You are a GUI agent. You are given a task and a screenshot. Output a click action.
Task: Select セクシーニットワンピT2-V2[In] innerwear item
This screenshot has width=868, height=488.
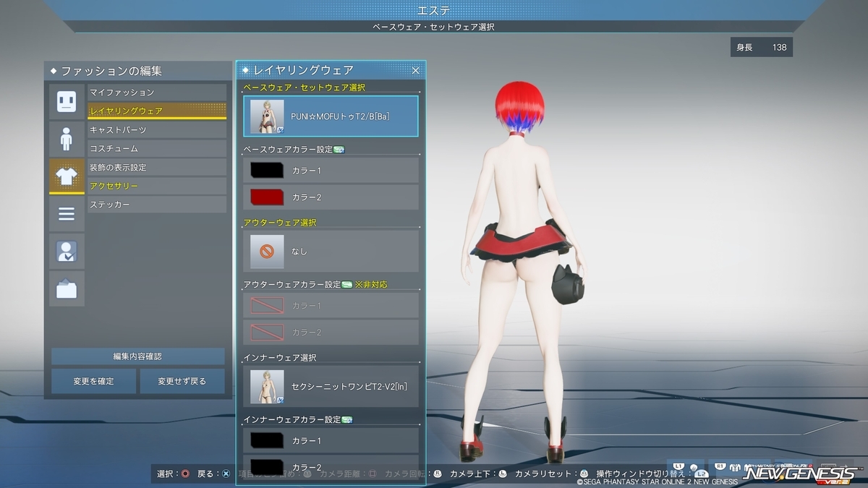pyautogui.click(x=331, y=387)
